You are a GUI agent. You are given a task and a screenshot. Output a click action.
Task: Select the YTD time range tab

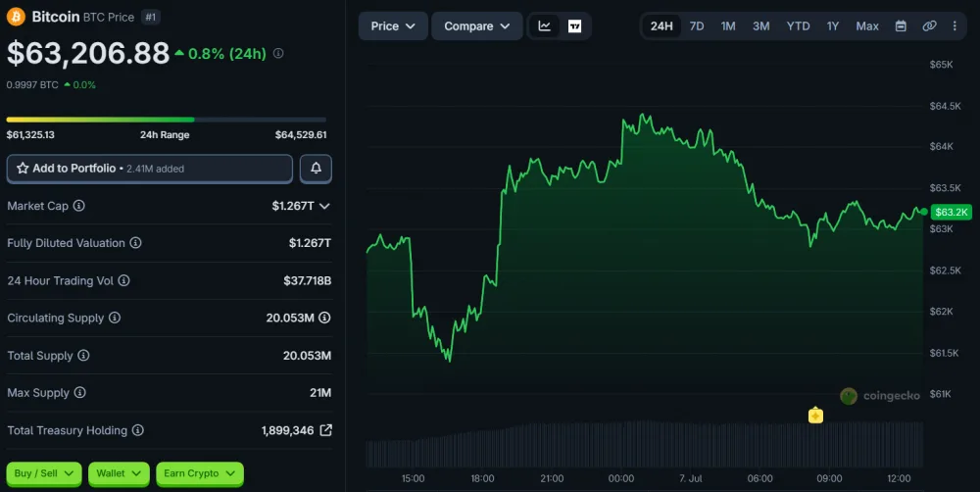tap(798, 26)
